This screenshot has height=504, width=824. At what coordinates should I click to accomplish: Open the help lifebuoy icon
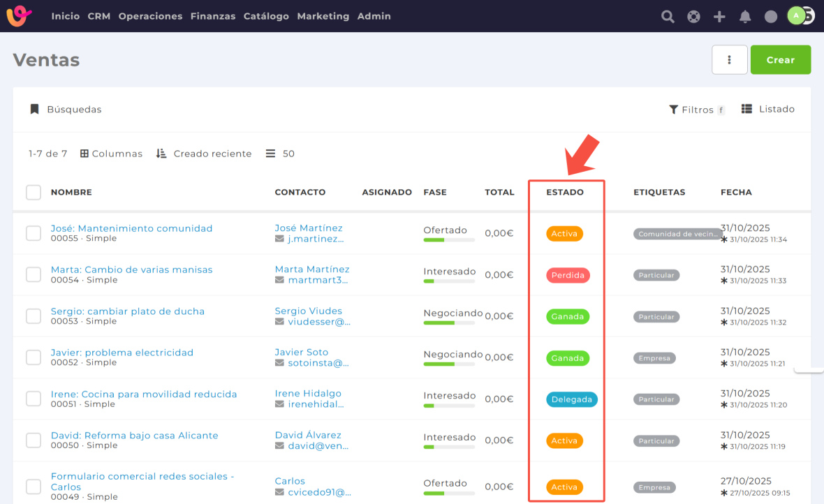[x=693, y=17]
